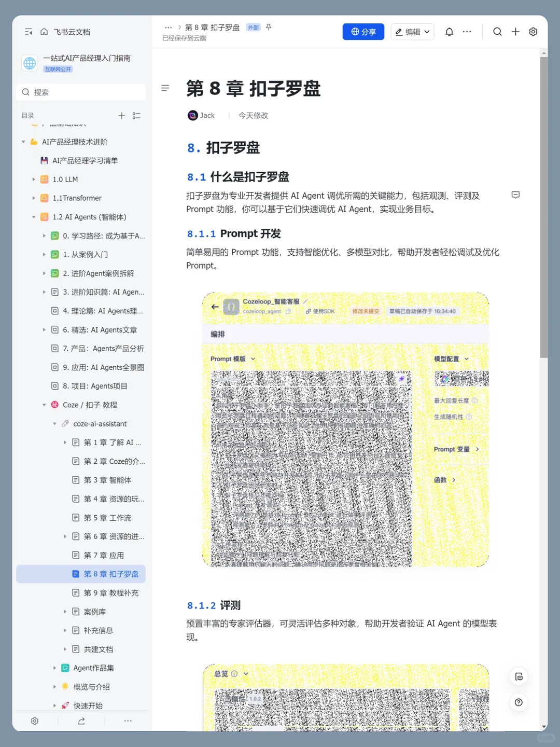560x747 pixels.
Task: Open 第 2 章 Coze的介 page
Action: tap(81, 461)
